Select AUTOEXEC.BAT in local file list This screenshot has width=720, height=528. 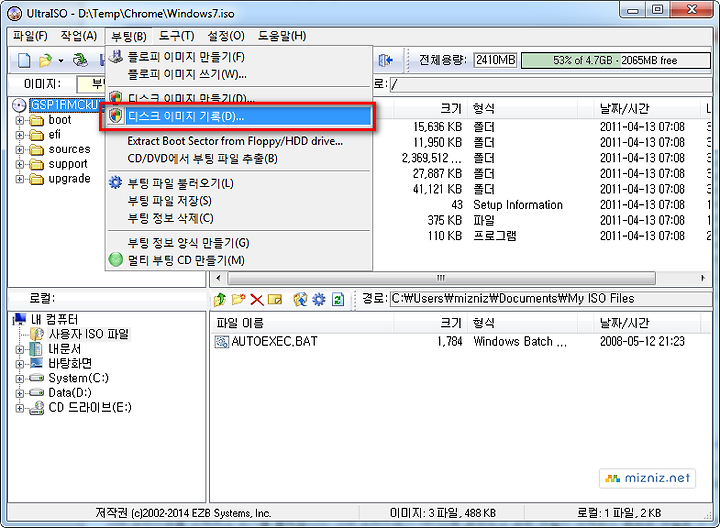pos(275,342)
